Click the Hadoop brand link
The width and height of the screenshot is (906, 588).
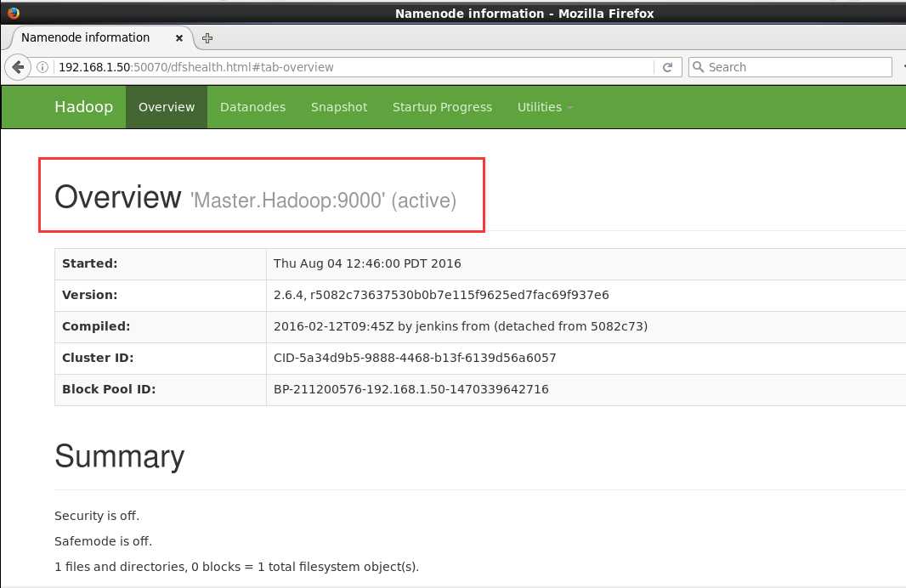pyautogui.click(x=84, y=107)
